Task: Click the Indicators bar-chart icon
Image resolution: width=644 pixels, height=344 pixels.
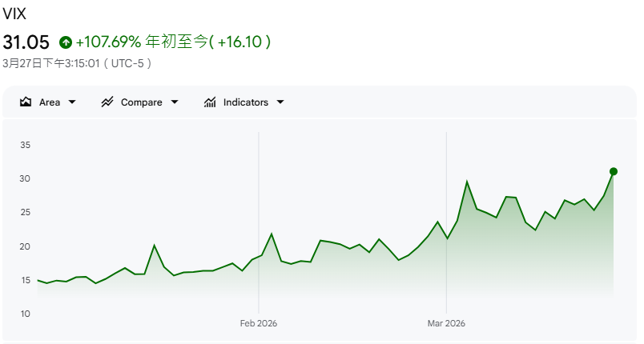Action: coord(210,102)
